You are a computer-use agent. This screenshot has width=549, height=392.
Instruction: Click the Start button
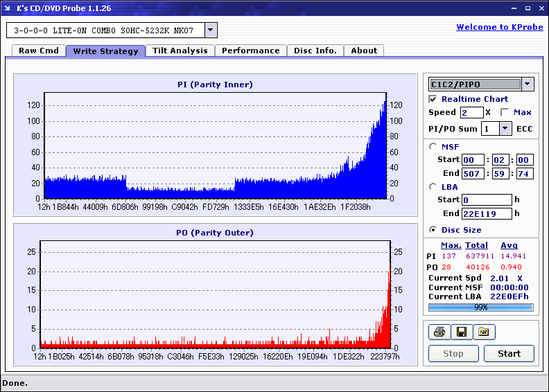coord(509,353)
